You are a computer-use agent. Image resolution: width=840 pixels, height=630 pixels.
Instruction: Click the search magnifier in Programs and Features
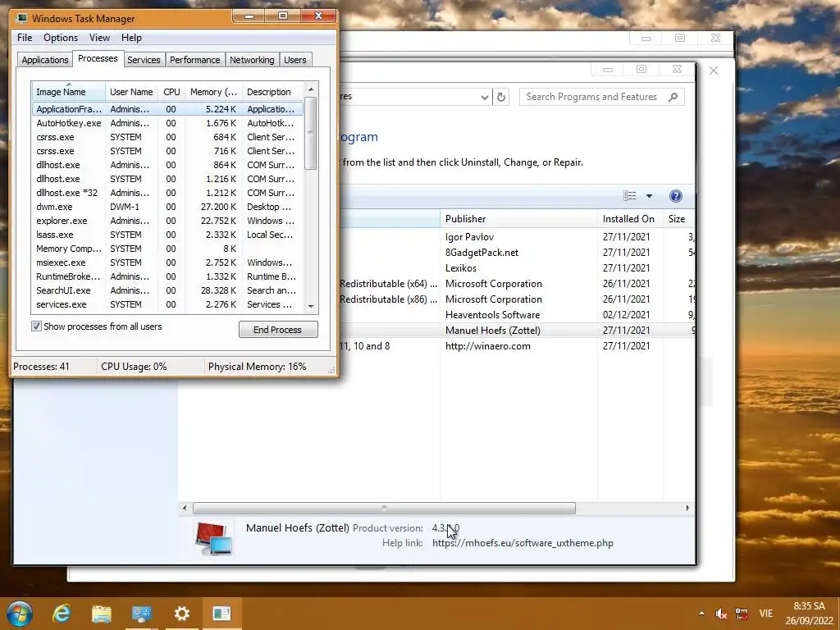coord(673,97)
